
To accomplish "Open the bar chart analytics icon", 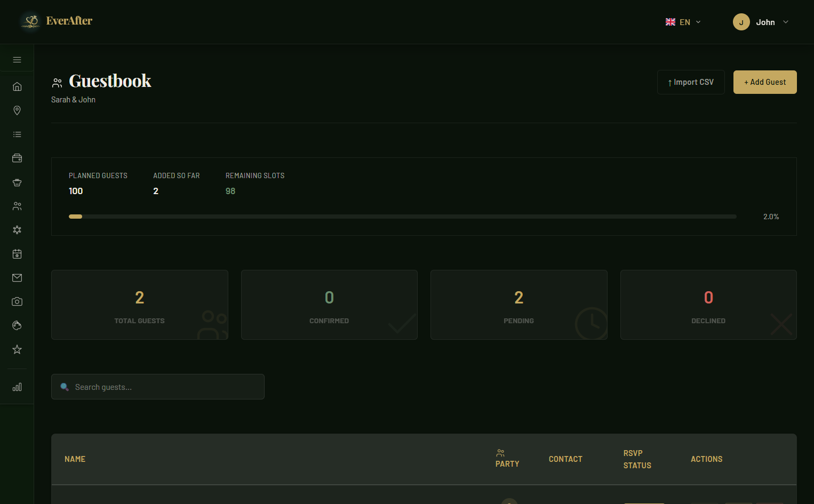I will (17, 387).
